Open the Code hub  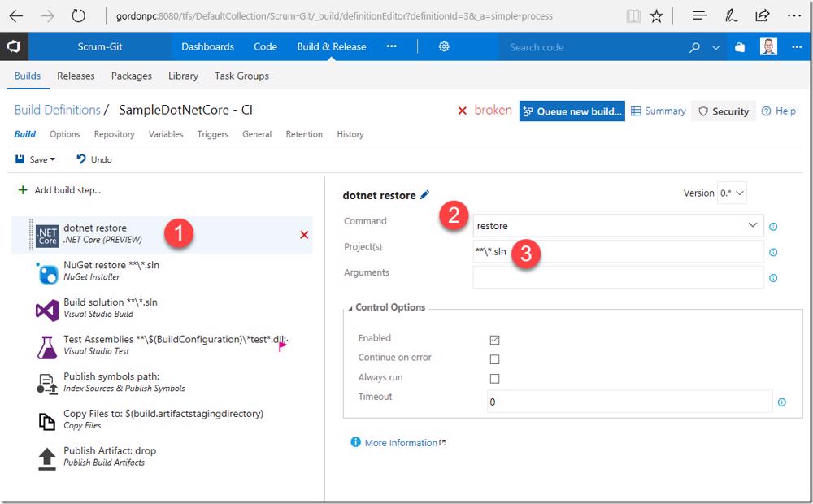pos(265,46)
